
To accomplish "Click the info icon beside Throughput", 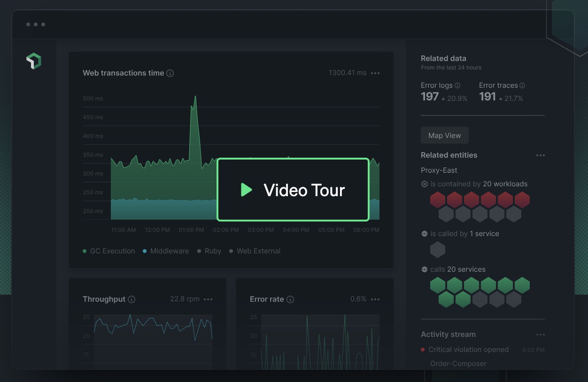I will (132, 299).
